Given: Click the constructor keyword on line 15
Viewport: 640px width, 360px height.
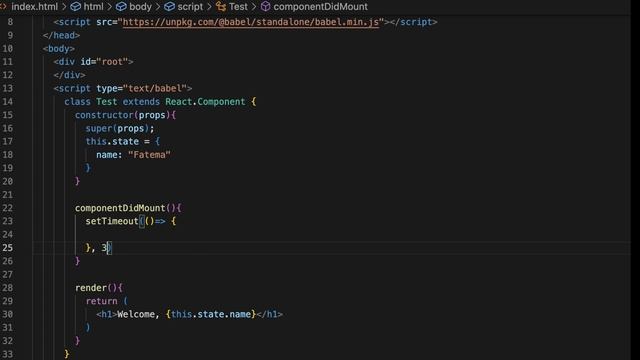Looking at the screenshot, I should [104, 115].
